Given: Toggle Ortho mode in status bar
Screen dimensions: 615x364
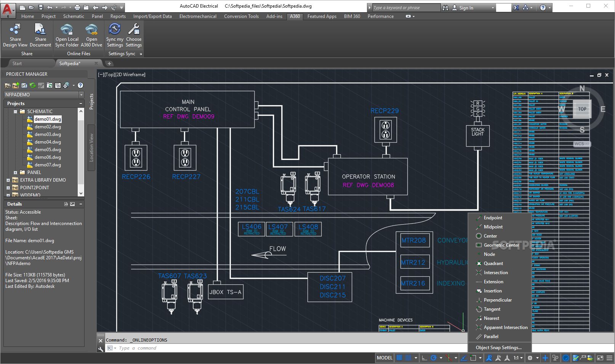Looking at the screenshot, I should [424, 358].
